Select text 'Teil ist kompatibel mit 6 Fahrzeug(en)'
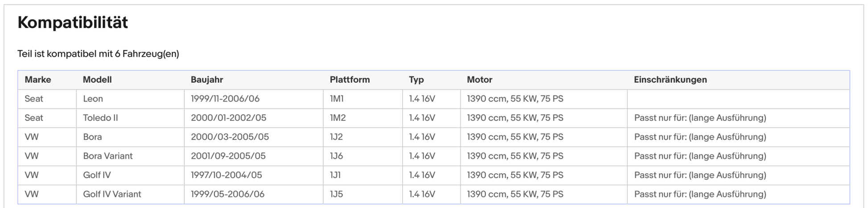Image resolution: width=868 pixels, height=208 pixels. pyautogui.click(x=98, y=54)
